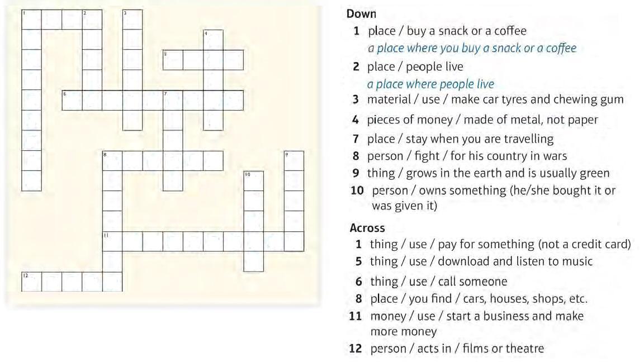
Task: Click crossword cell numbered 7
Action: click(173, 101)
